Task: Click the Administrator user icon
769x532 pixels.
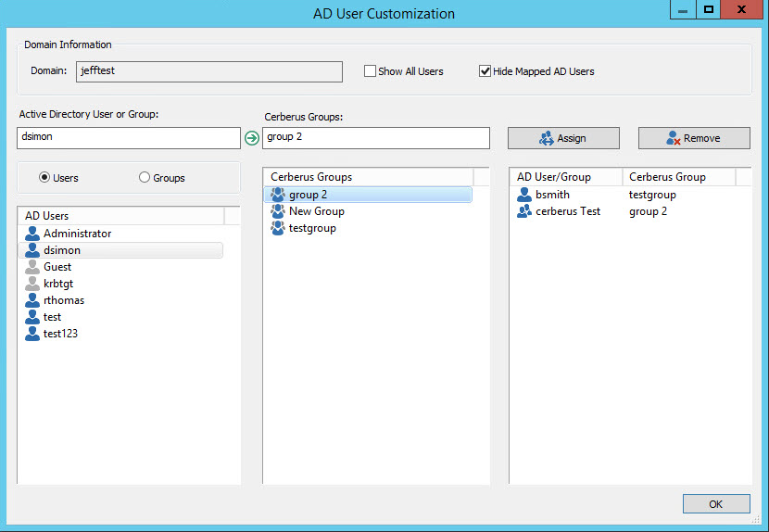Action: pyautogui.click(x=32, y=234)
